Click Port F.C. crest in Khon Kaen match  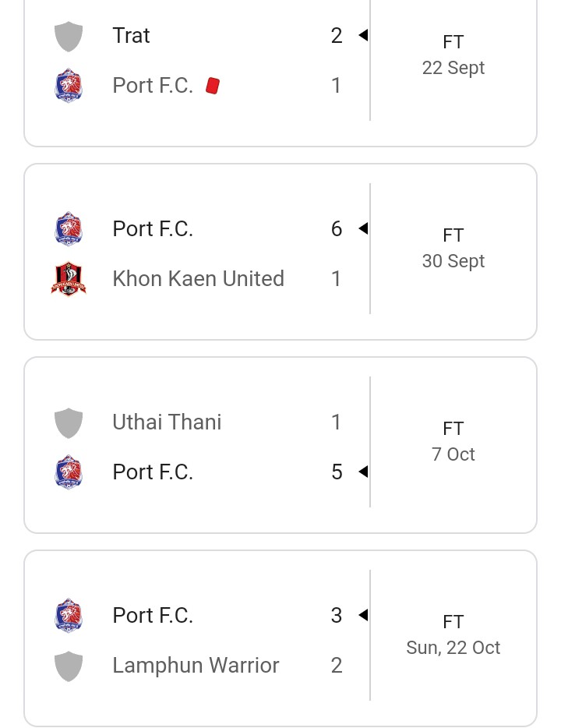point(69,229)
